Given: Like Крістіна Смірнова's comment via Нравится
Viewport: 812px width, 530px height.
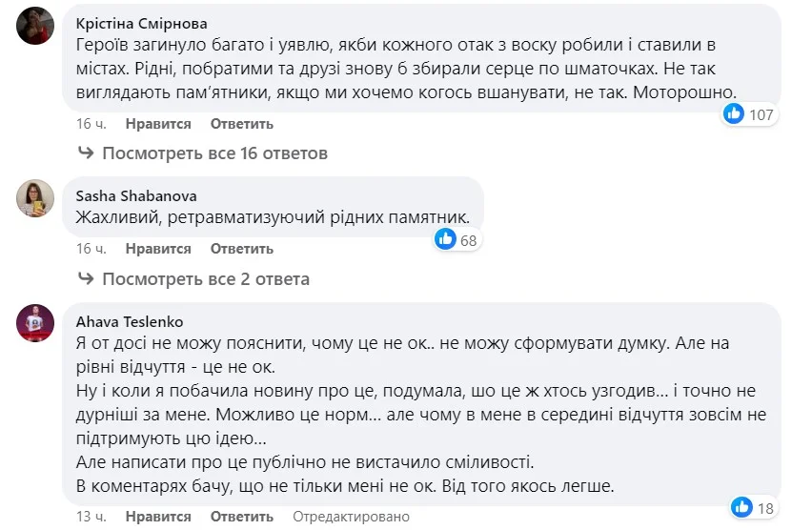Looking at the screenshot, I should coord(159,124).
